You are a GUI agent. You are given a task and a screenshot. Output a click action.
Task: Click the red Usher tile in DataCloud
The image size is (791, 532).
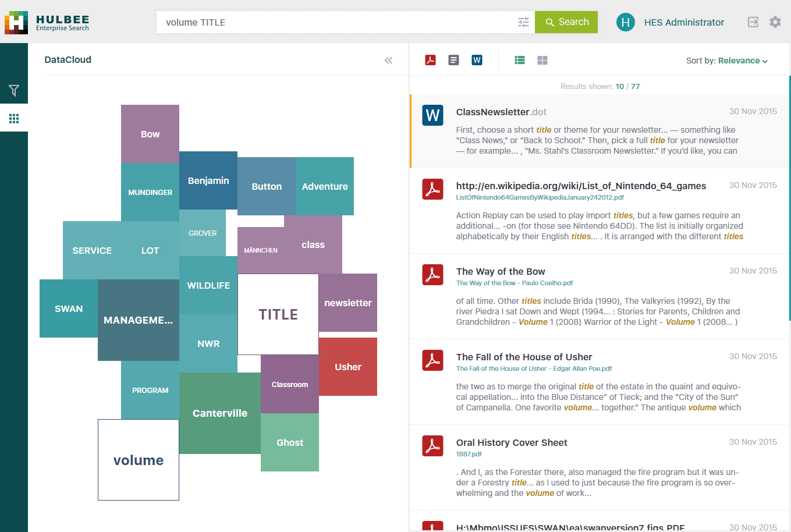348,367
